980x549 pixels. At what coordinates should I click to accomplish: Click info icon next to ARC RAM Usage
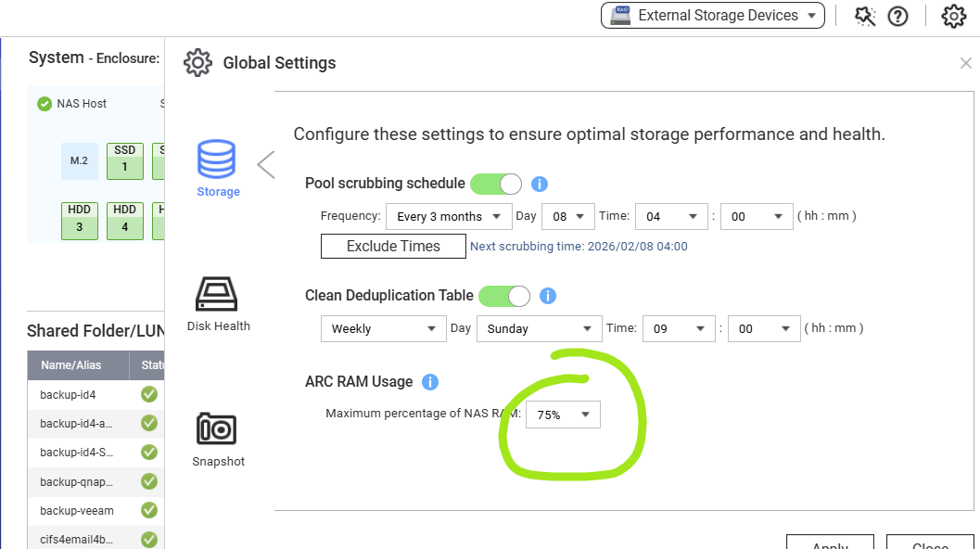430,382
